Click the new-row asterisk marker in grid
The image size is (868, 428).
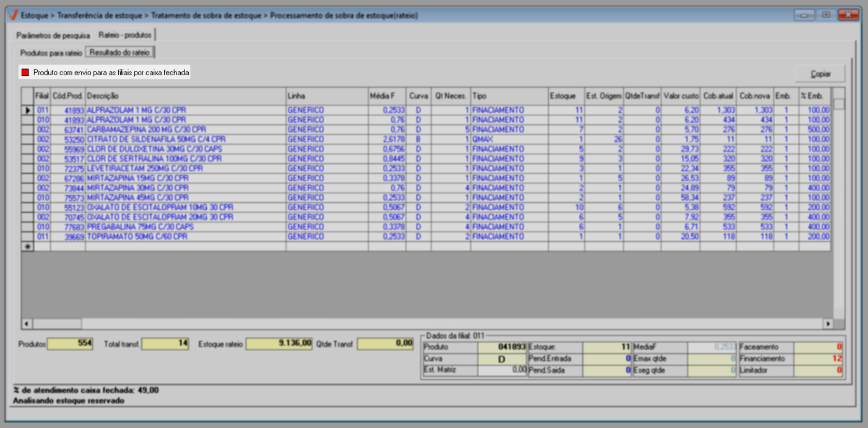pos(27,247)
